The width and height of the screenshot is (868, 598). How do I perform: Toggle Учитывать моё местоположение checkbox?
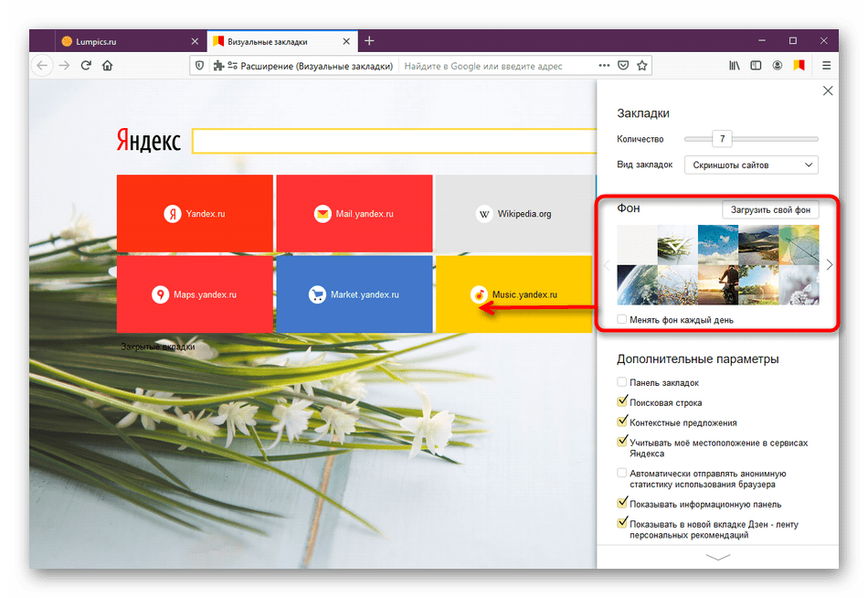(x=621, y=441)
